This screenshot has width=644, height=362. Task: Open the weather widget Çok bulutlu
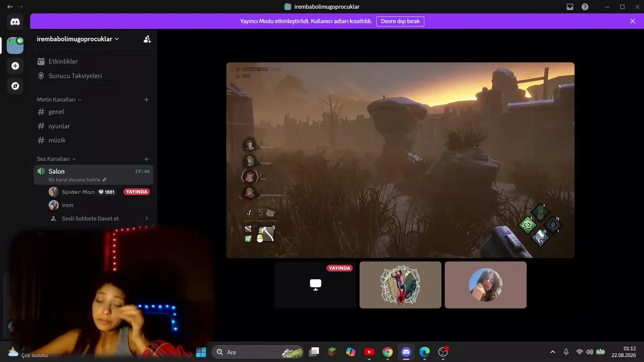coord(28,352)
